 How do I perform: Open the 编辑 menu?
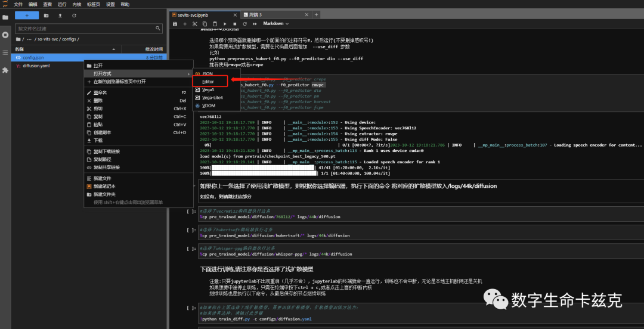pos(33,4)
